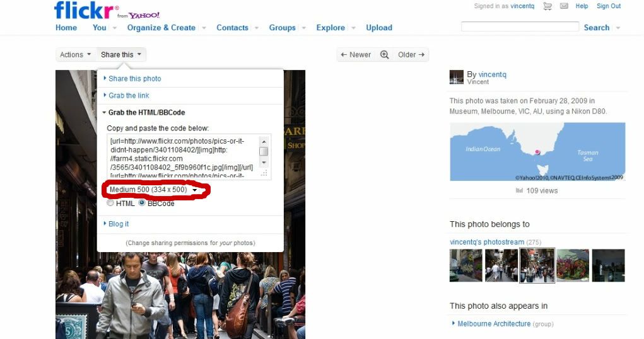Screen dimensions: 644x339
Task: Open the mail envelope icon
Action: point(564,6)
